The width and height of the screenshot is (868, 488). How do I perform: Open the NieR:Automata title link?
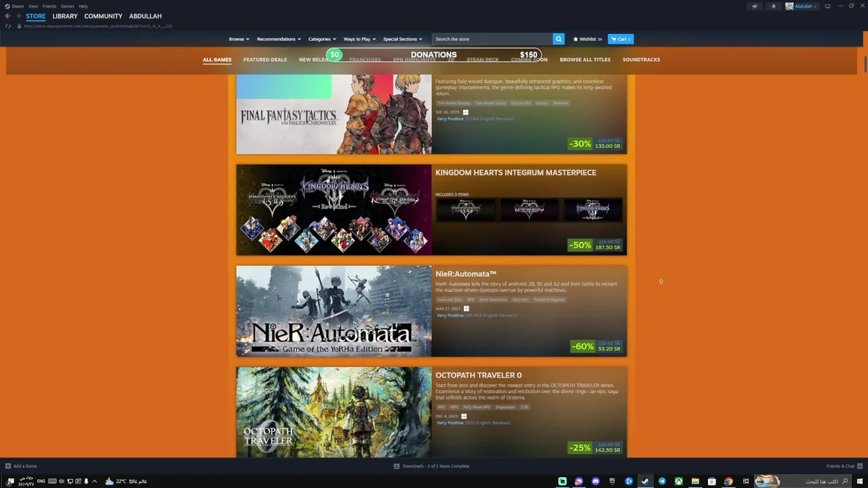(x=466, y=274)
